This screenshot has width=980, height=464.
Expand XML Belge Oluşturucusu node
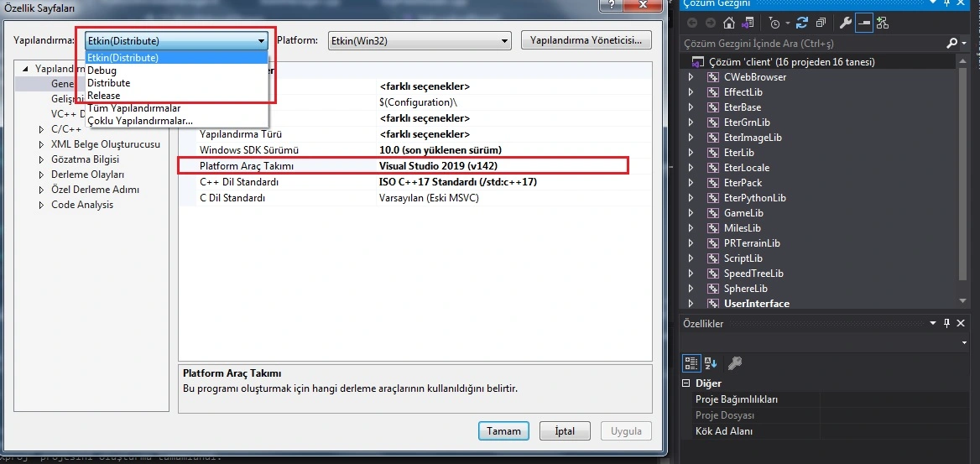point(42,144)
